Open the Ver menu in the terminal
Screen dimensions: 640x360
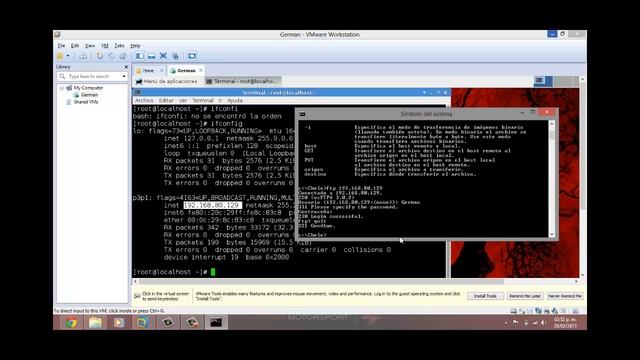(183, 100)
